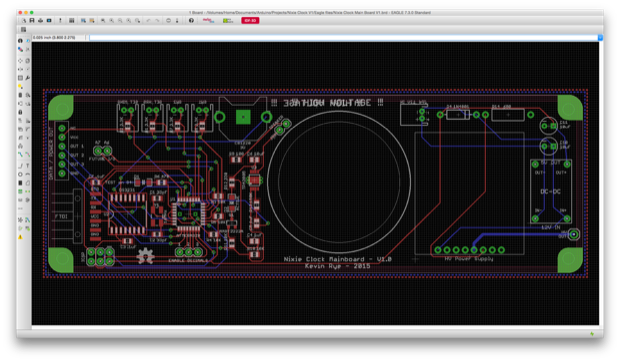Open the Print dialog icon
This screenshot has width=620, height=361.
coord(40,21)
